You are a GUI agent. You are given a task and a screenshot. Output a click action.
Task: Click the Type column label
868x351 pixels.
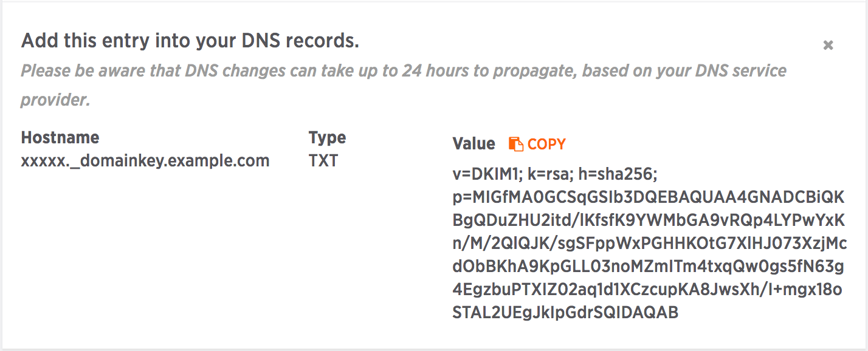click(x=327, y=138)
